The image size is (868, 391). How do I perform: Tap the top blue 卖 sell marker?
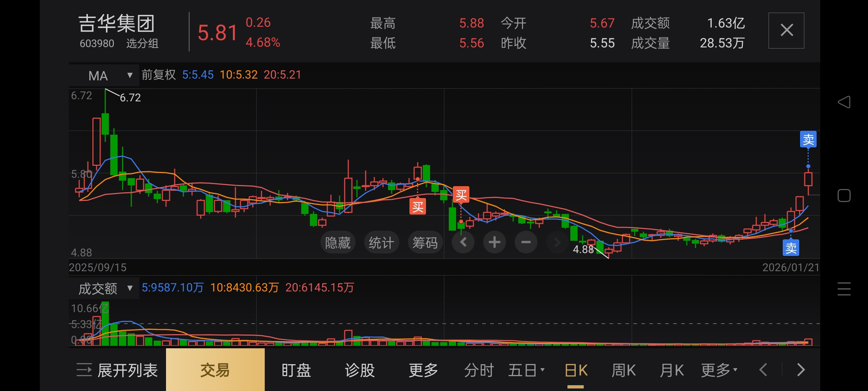click(808, 139)
